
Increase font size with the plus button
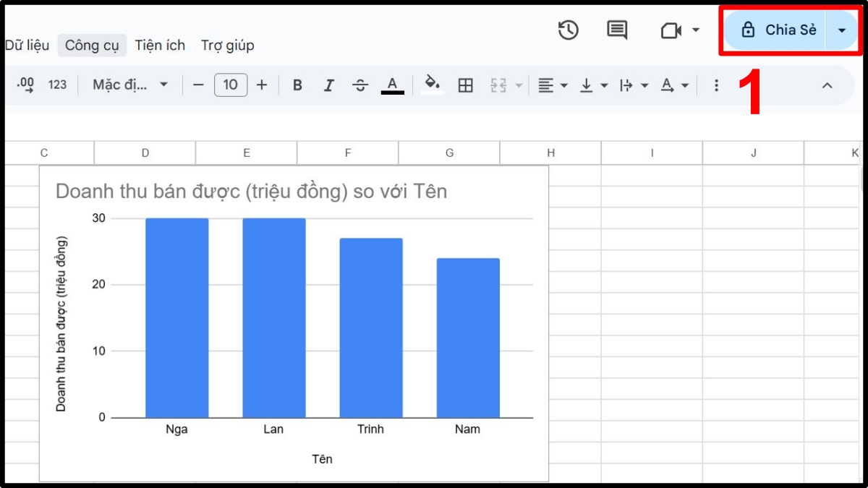[262, 85]
